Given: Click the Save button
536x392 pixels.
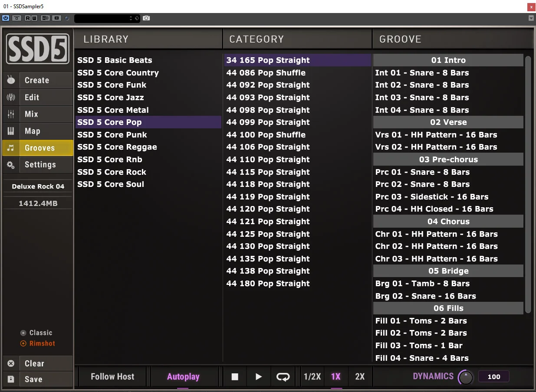Looking at the screenshot, I should (38, 379).
